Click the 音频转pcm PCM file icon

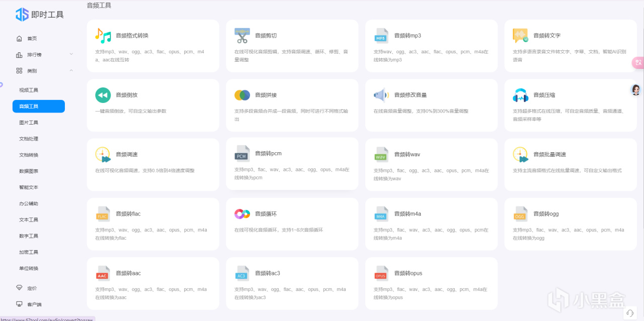pyautogui.click(x=242, y=154)
